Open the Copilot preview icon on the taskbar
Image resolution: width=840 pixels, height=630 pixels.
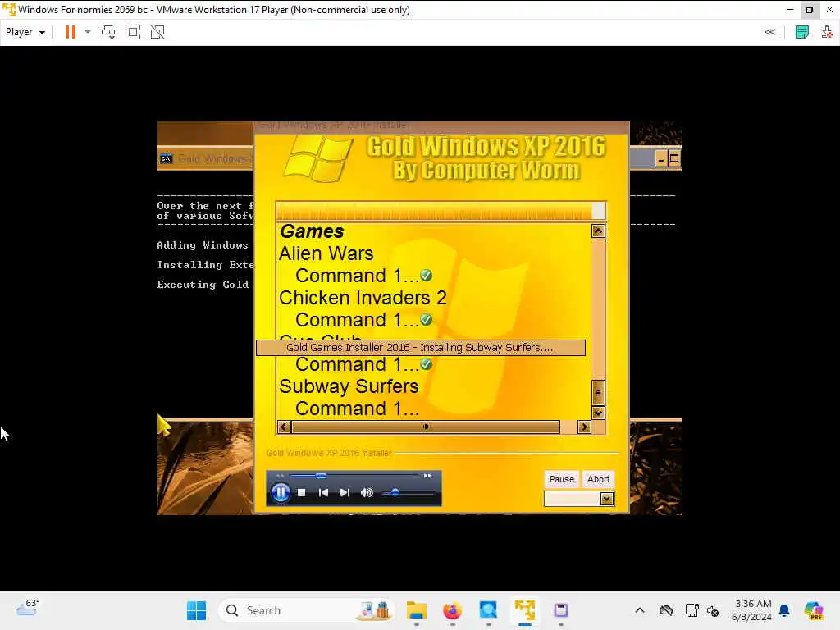tap(813, 610)
